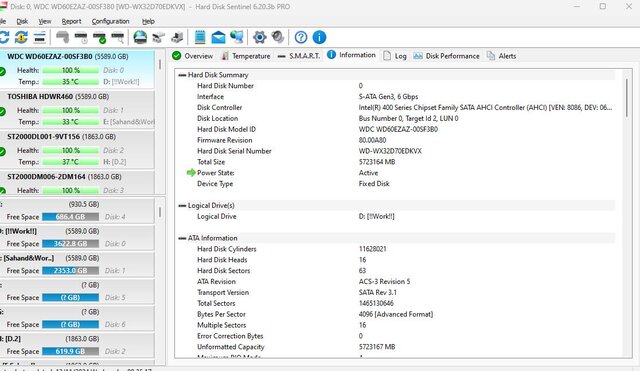This screenshot has height=371, width=640.
Task: Click the refresh with warning badge toolbar icon
Action: click(x=21, y=38)
